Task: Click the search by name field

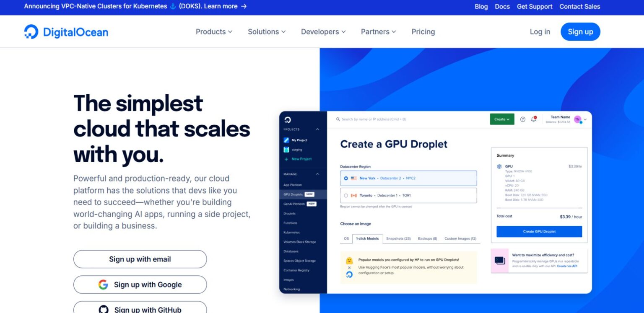Action: pos(372,119)
